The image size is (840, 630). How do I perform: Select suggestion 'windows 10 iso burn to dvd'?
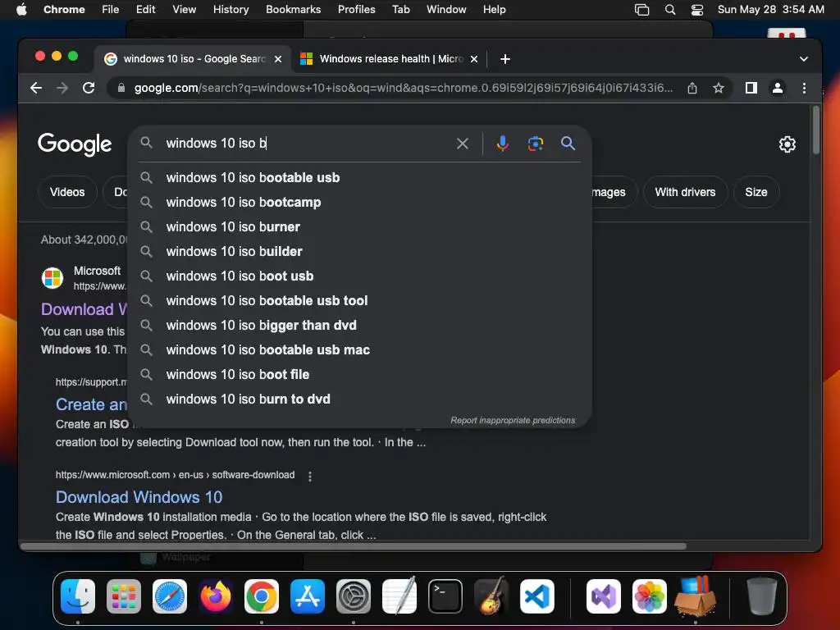coord(359,399)
